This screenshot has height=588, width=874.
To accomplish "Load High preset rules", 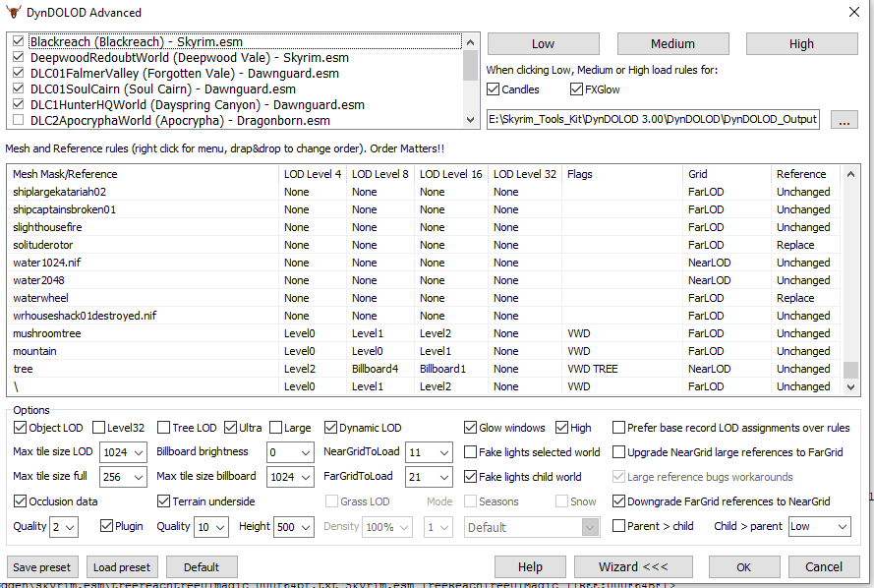I will click(x=801, y=44).
